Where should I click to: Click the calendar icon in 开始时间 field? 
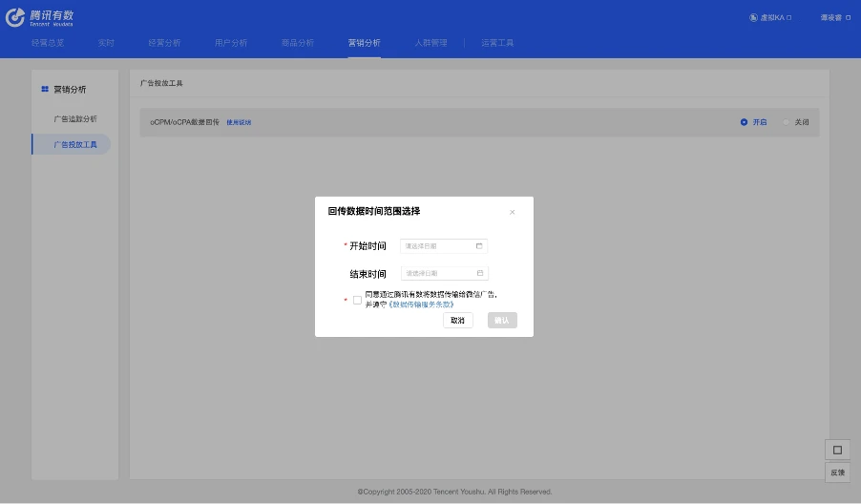click(479, 246)
